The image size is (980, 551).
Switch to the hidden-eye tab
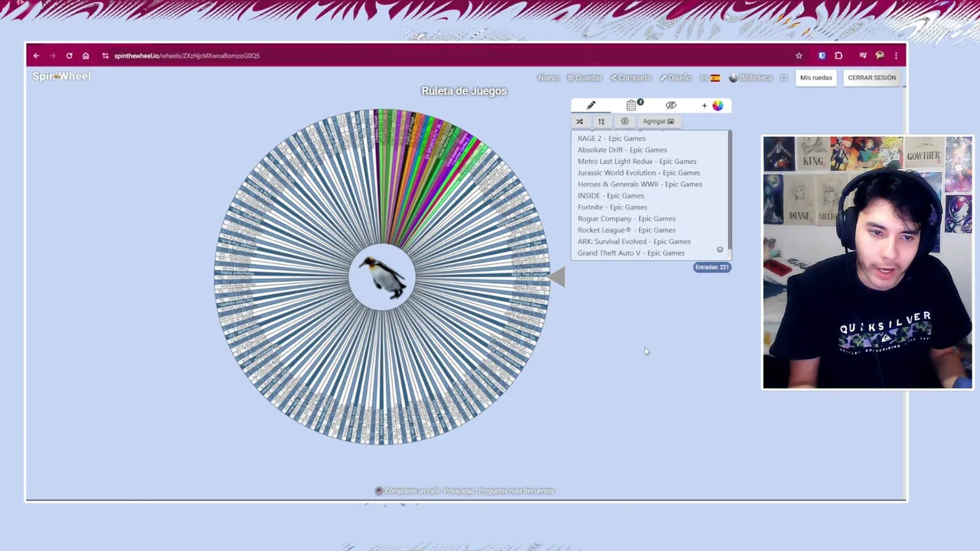[671, 106]
